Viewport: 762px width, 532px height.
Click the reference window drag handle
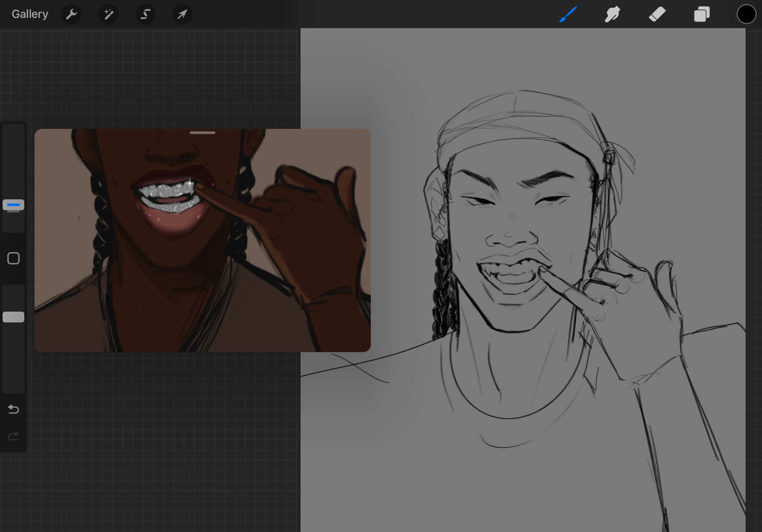[x=203, y=133]
